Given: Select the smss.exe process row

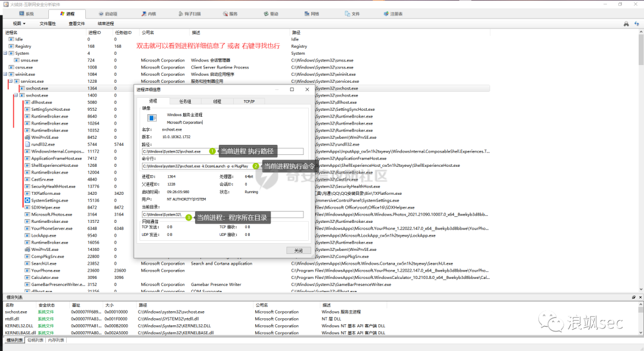Looking at the screenshot, I should 246,60.
